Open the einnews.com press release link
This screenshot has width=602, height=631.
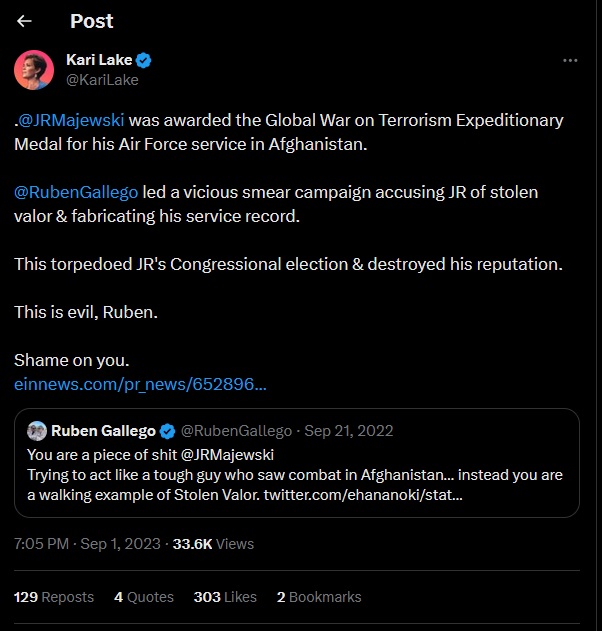[140, 383]
